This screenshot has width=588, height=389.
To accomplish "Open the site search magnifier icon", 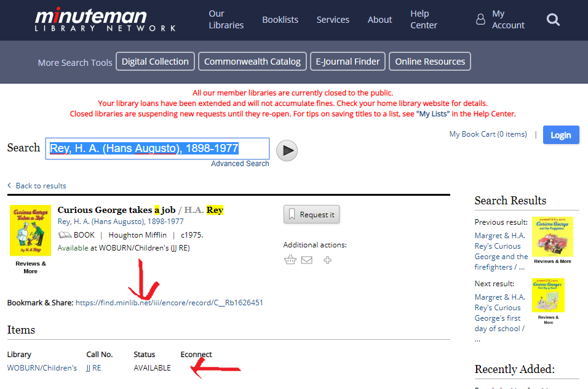I will (x=553, y=20).
